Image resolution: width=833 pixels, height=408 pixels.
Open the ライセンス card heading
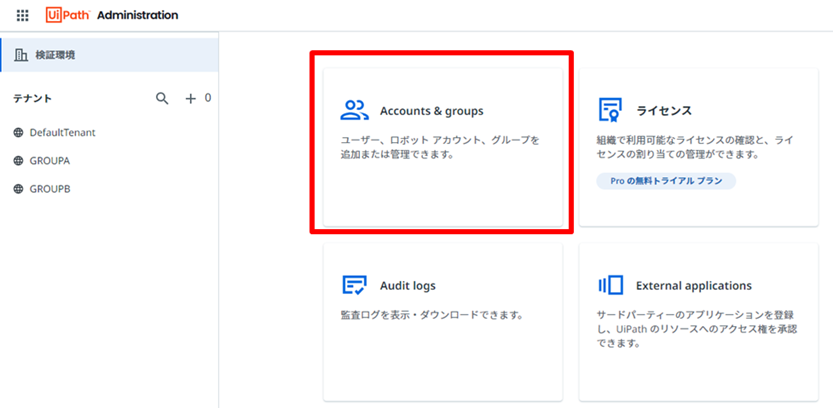(664, 111)
